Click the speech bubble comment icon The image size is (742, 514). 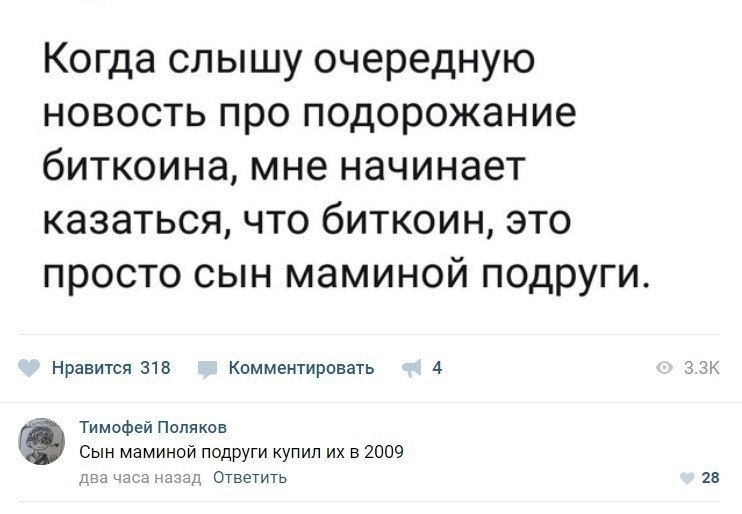tap(205, 369)
